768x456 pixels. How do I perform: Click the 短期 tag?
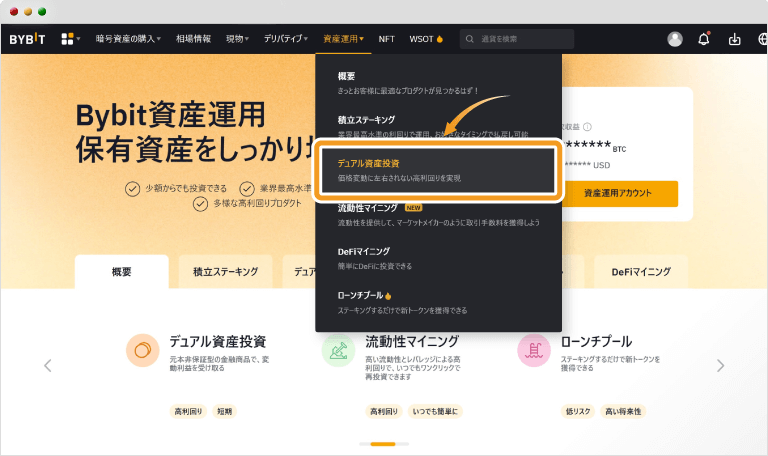coord(224,411)
